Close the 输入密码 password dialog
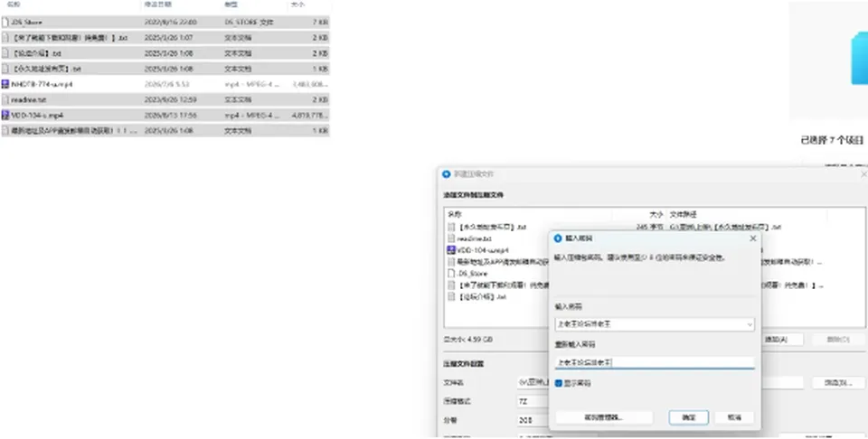The image size is (868, 439). (752, 238)
